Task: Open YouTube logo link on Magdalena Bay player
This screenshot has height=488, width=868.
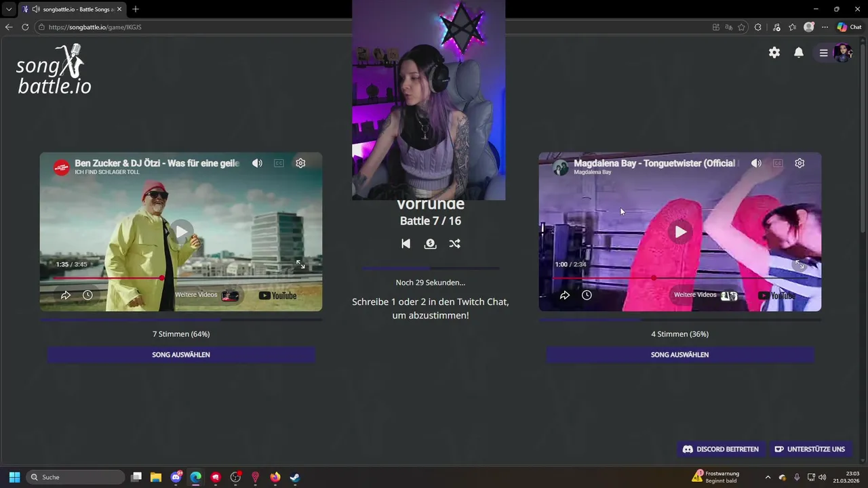Action: [x=776, y=296]
